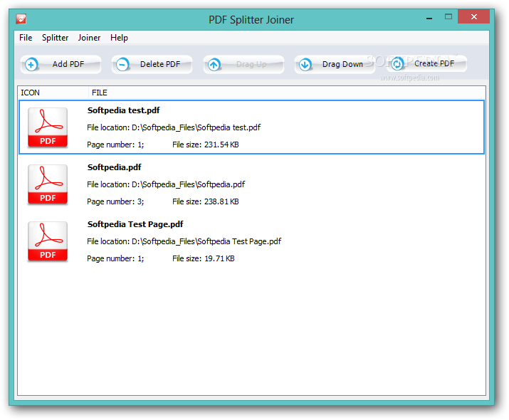Viewport: 509px width, 420px height.
Task: Click the PDF Splitter Joiner app icon in title bar
Action: pos(21,19)
